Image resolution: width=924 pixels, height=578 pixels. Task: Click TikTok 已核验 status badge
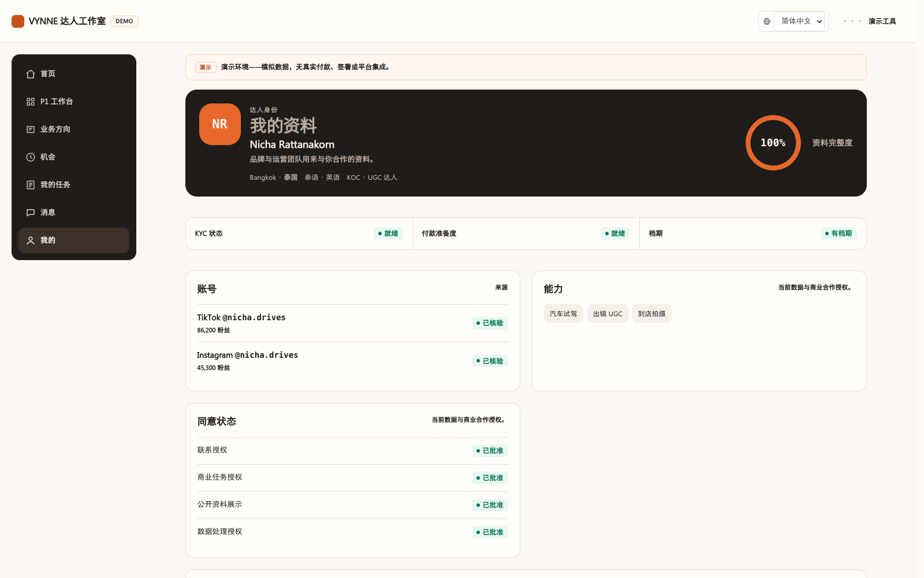click(490, 323)
